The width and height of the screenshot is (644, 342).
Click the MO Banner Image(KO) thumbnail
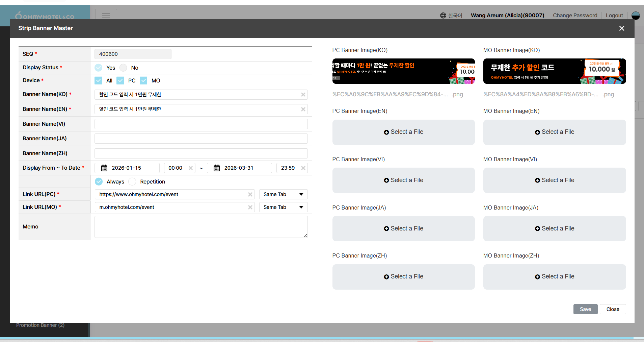tap(555, 71)
